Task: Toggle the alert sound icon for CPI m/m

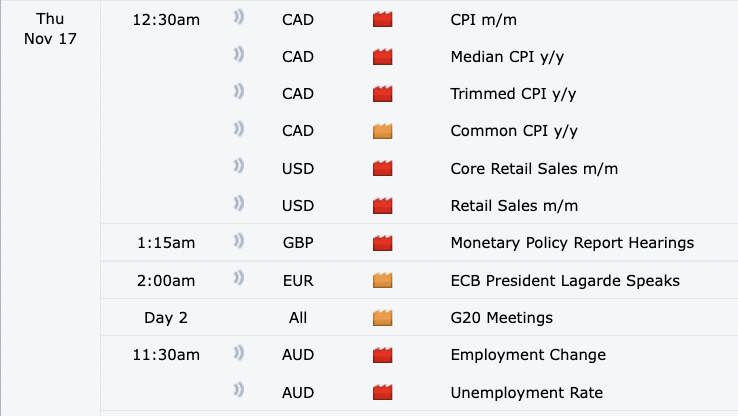Action: point(239,19)
